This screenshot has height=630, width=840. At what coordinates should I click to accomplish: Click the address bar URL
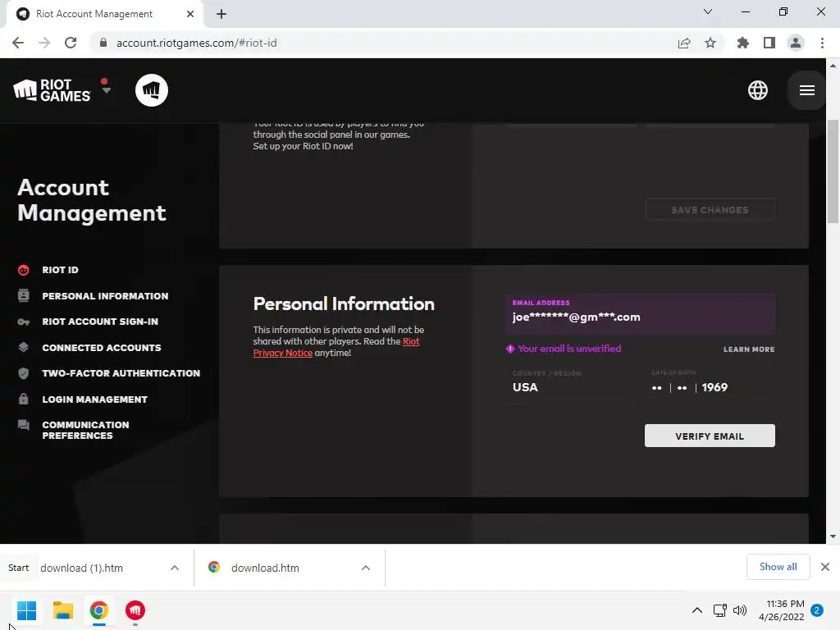pyautogui.click(x=197, y=43)
